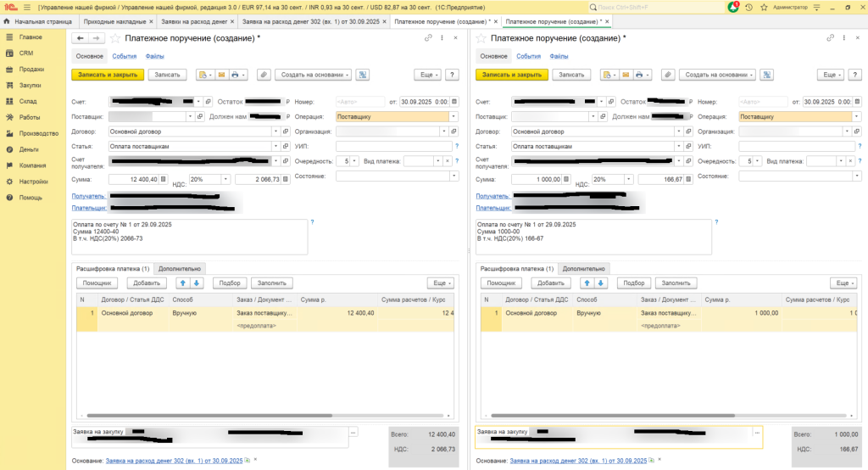Click the Деньги section in sidebar
The image size is (868, 470).
tap(29, 149)
